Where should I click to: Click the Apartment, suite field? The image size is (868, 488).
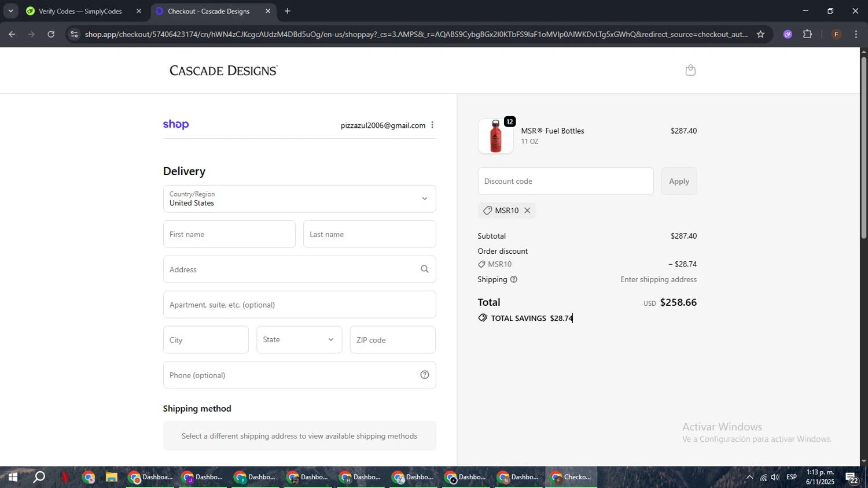pos(299,305)
